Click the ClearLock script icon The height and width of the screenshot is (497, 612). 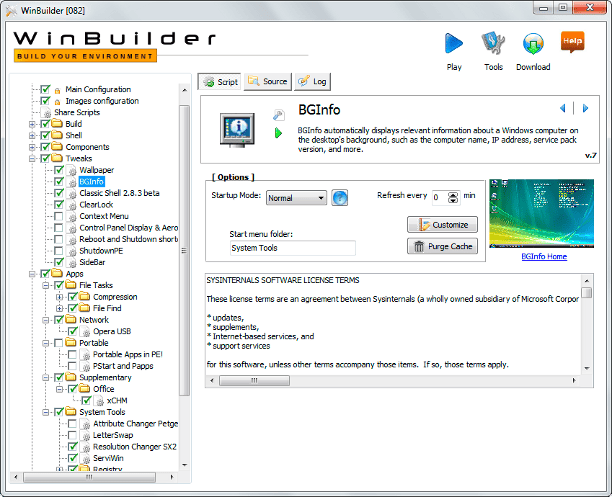click(72, 205)
